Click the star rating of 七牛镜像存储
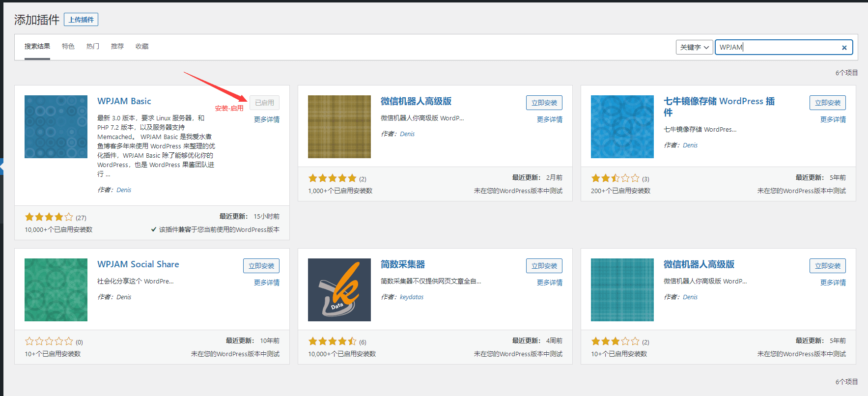This screenshot has height=396, width=868. point(615,178)
